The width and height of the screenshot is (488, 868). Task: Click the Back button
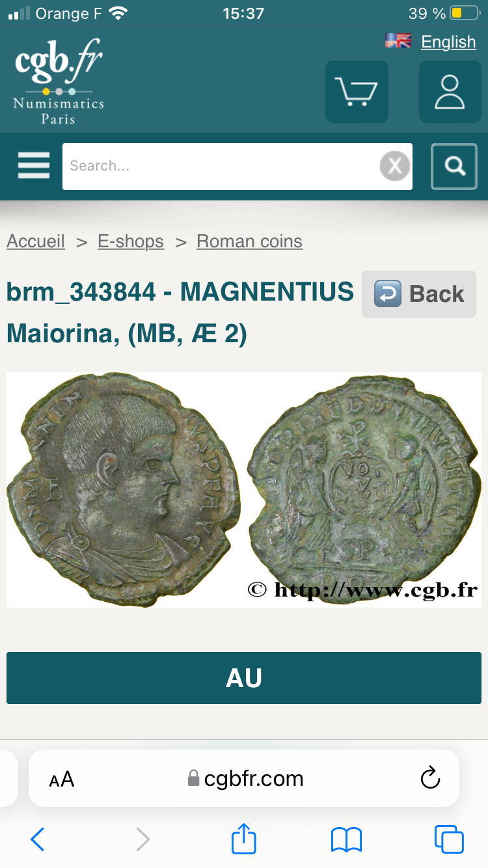coord(419,294)
